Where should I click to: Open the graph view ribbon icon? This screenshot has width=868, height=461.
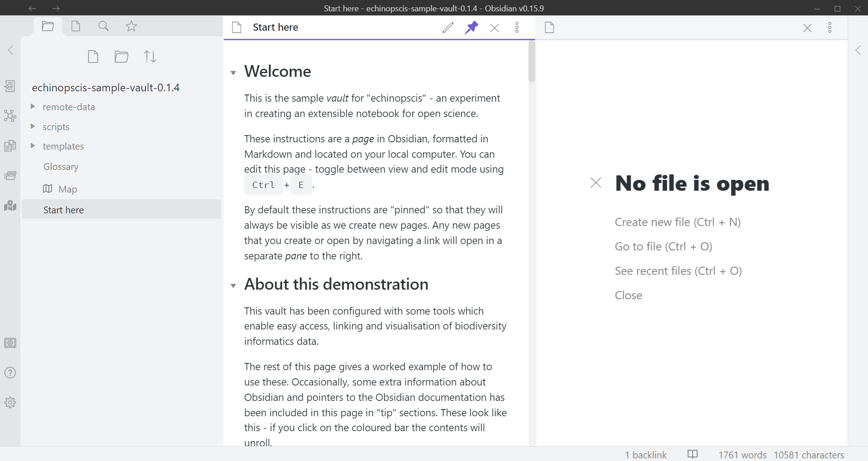coord(10,116)
